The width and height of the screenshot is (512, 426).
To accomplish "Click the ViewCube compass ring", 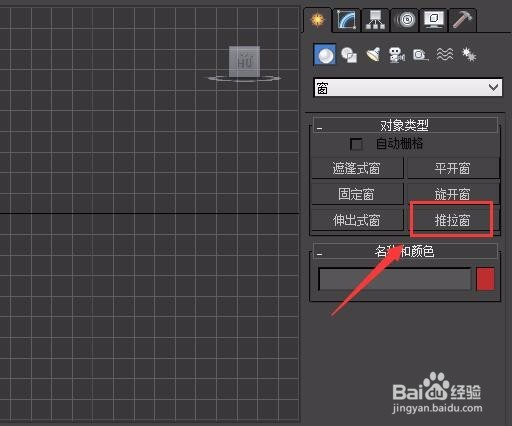I will coord(244,79).
